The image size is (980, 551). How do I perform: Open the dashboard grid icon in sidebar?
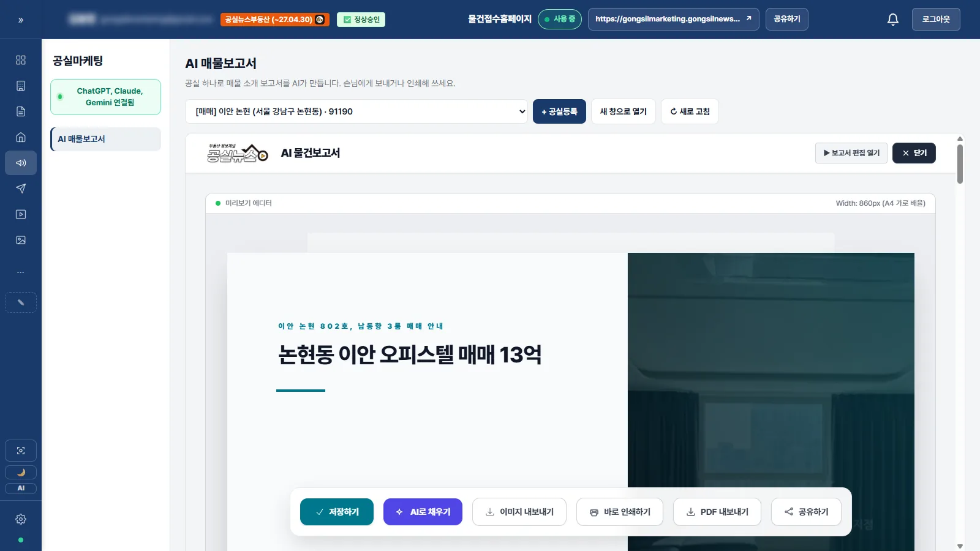point(21,60)
